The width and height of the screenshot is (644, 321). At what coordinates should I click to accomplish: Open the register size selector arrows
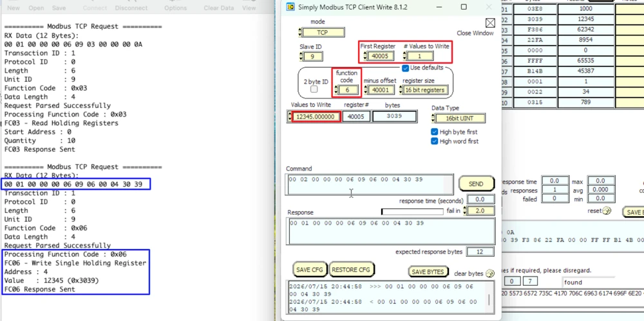point(400,90)
